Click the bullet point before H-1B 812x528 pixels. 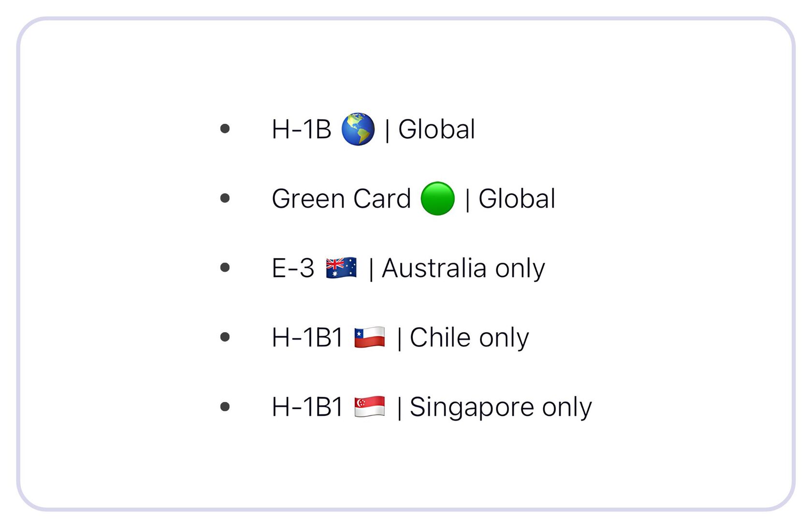click(225, 129)
